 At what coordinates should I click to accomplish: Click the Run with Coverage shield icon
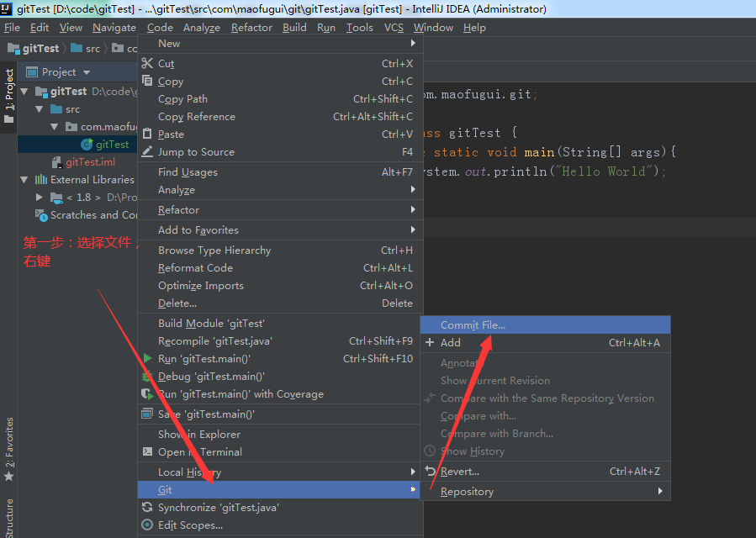[147, 394]
